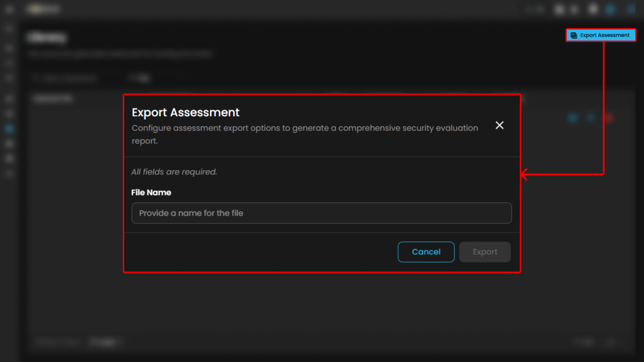Select the highlighted blue icon in left sidebar

point(10,129)
